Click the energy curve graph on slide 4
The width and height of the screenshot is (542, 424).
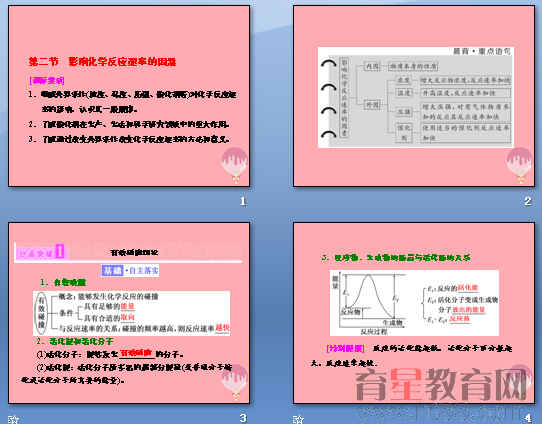(369, 304)
